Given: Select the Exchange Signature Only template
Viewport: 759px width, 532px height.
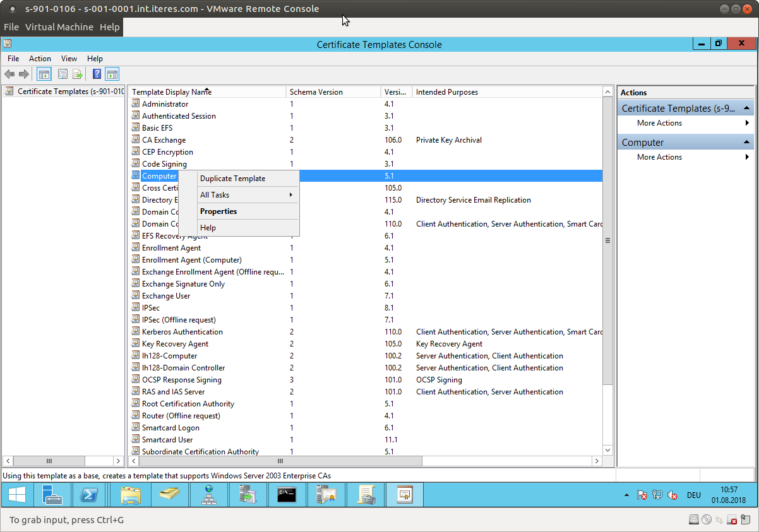Looking at the screenshot, I should [x=183, y=284].
